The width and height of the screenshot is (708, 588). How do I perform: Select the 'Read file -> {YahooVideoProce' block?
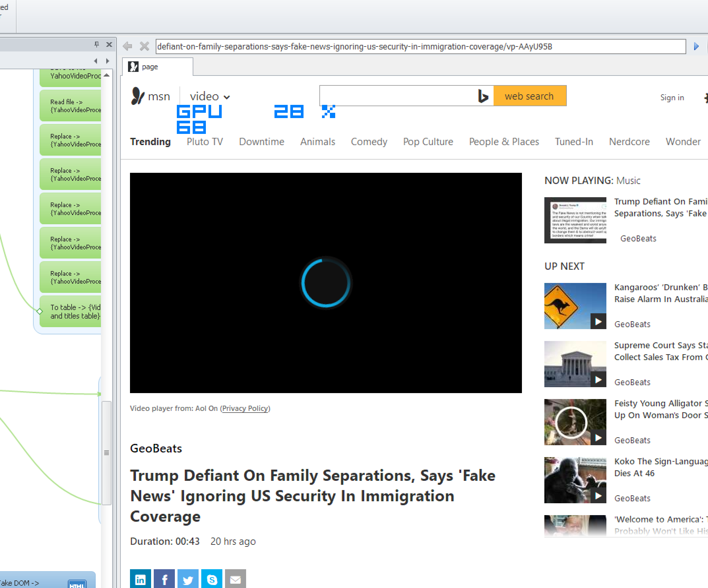(70, 106)
